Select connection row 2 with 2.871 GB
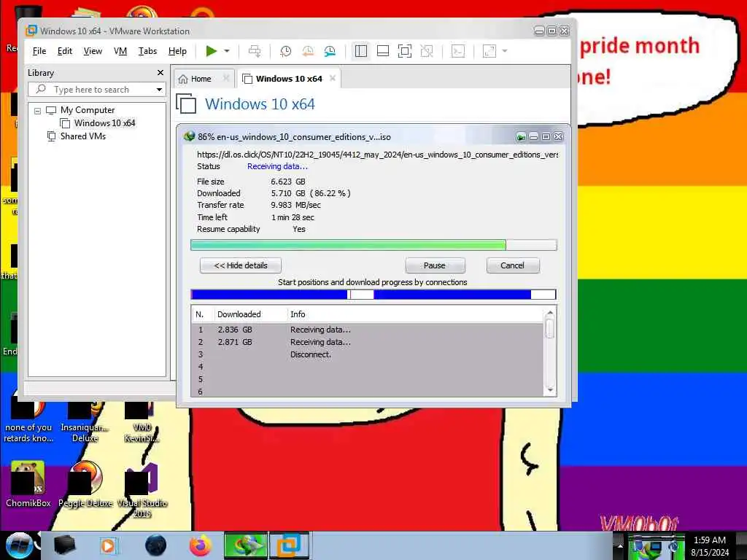 coord(368,342)
